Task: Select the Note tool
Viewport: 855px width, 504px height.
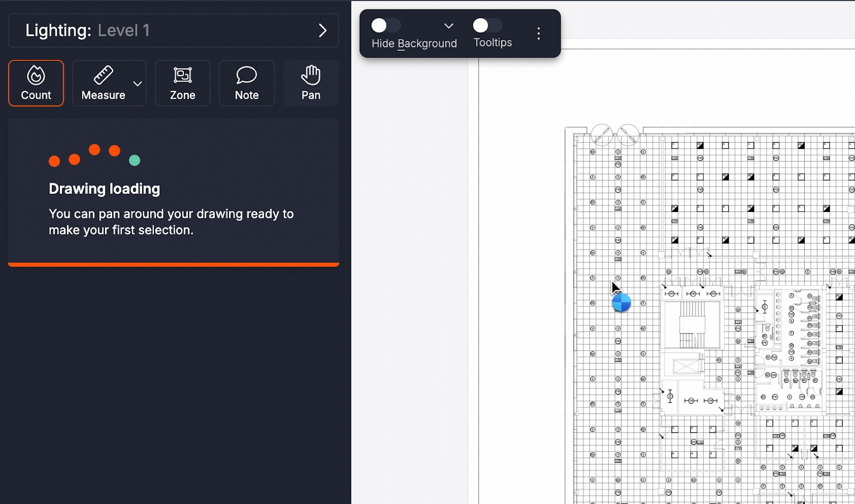Action: 247,83
